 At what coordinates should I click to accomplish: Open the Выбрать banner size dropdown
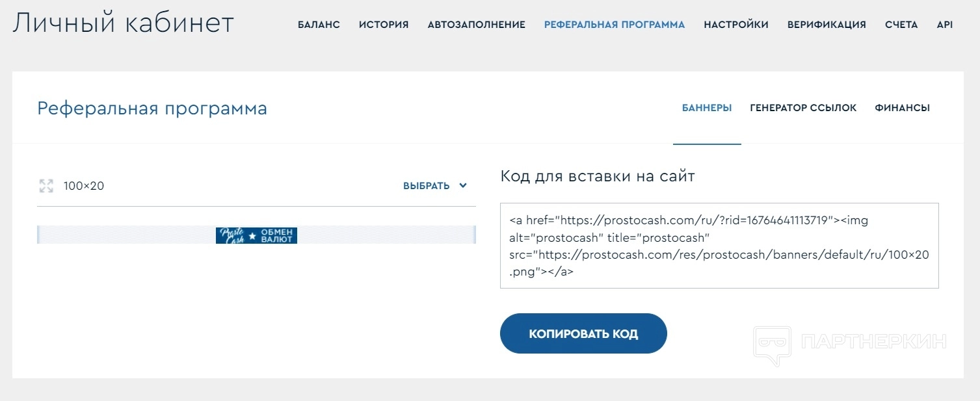[427, 186]
